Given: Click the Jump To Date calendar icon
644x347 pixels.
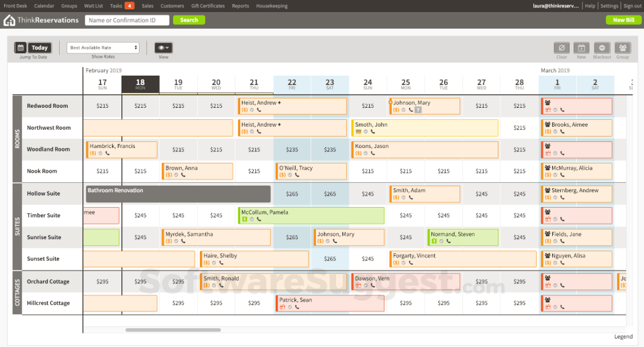Looking at the screenshot, I should pyautogui.click(x=21, y=48).
